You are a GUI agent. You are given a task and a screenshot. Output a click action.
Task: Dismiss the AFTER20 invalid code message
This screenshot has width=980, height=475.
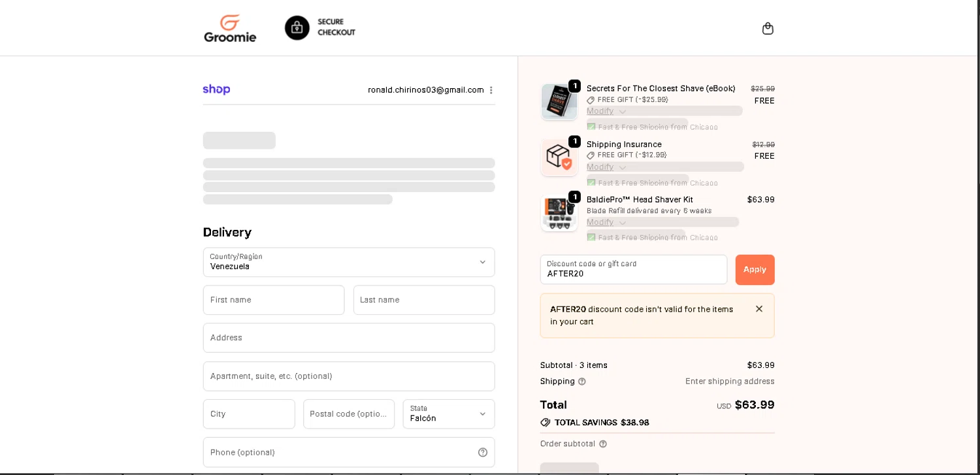(x=759, y=309)
